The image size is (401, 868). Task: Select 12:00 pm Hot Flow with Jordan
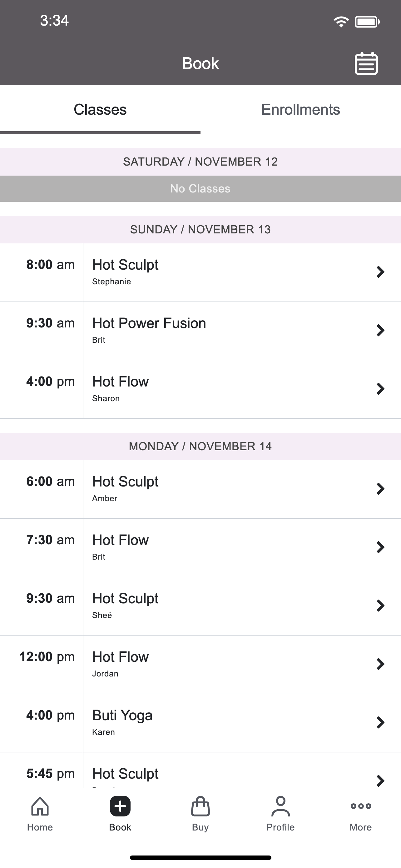coord(200,665)
